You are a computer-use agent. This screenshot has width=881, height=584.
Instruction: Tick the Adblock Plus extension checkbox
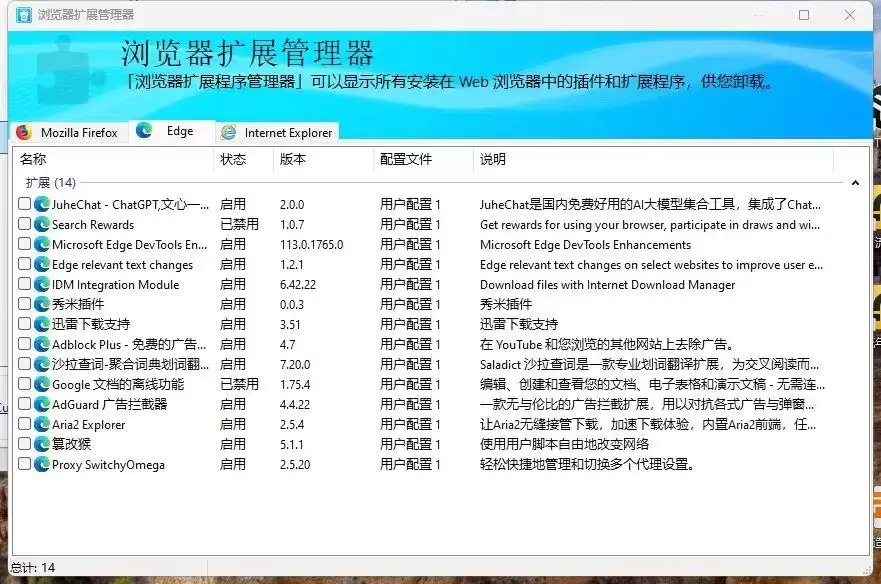(24, 343)
